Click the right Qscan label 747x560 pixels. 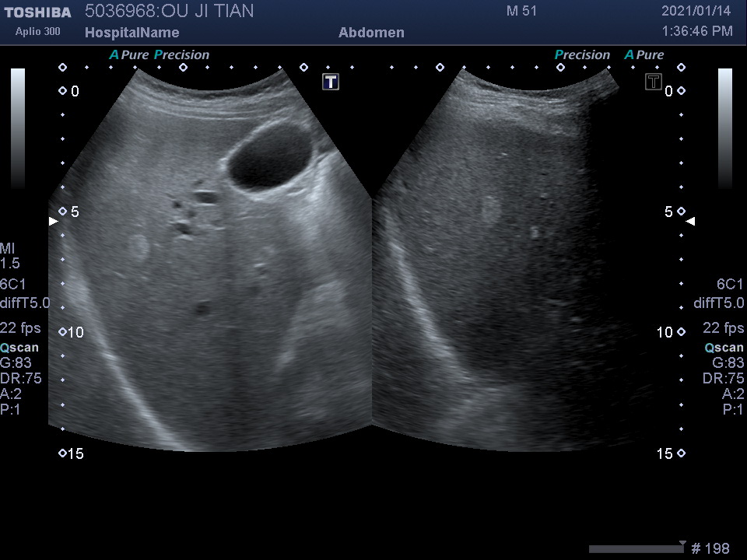(x=724, y=348)
